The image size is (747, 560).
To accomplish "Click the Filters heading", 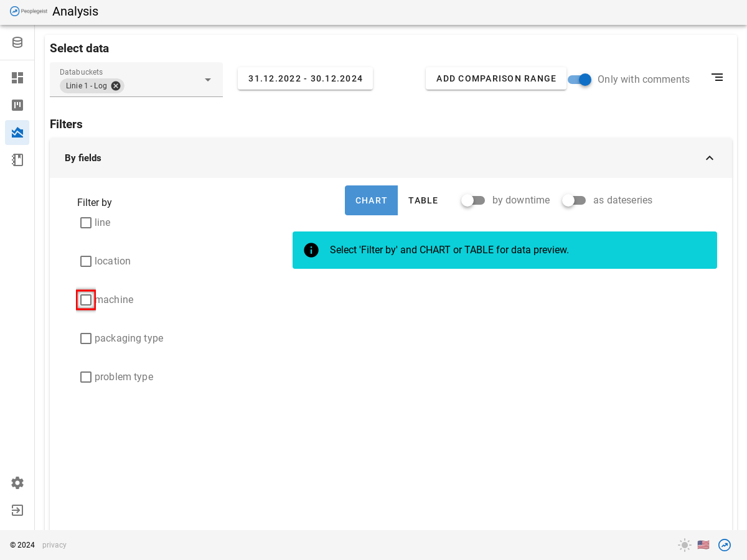I will [66, 124].
